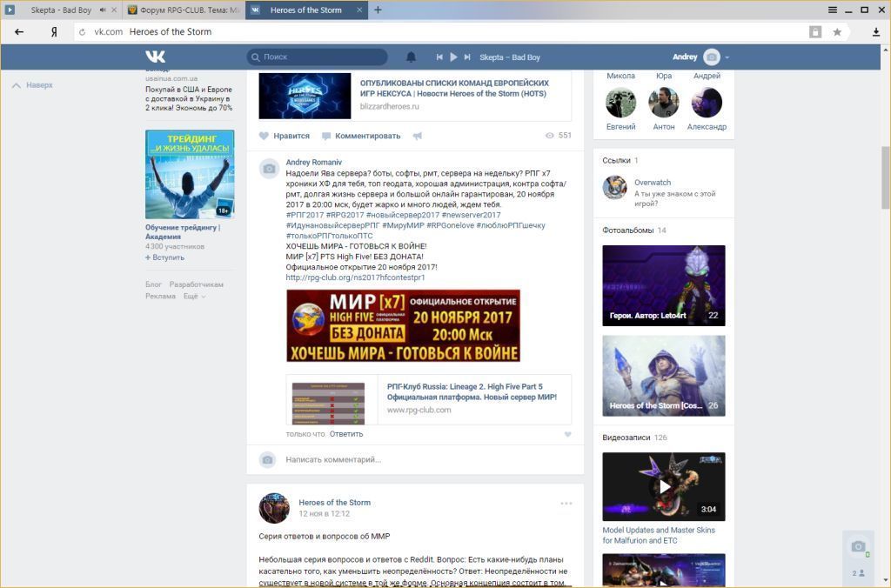Open the browser hamburger menu

[833, 10]
